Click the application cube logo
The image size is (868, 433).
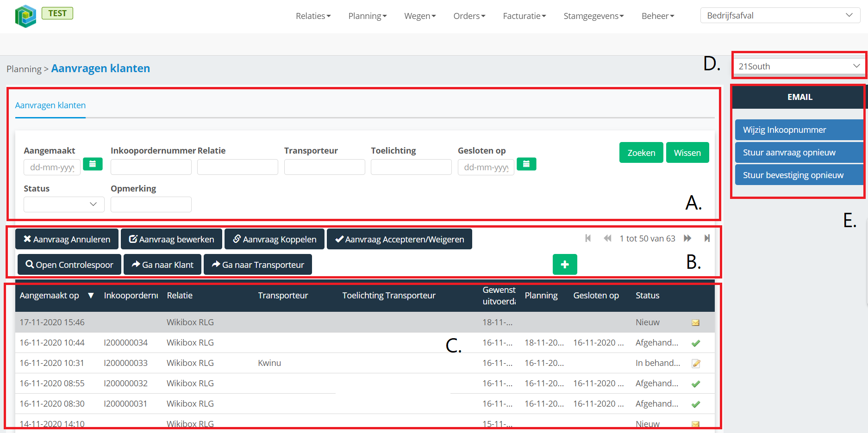[x=25, y=16]
